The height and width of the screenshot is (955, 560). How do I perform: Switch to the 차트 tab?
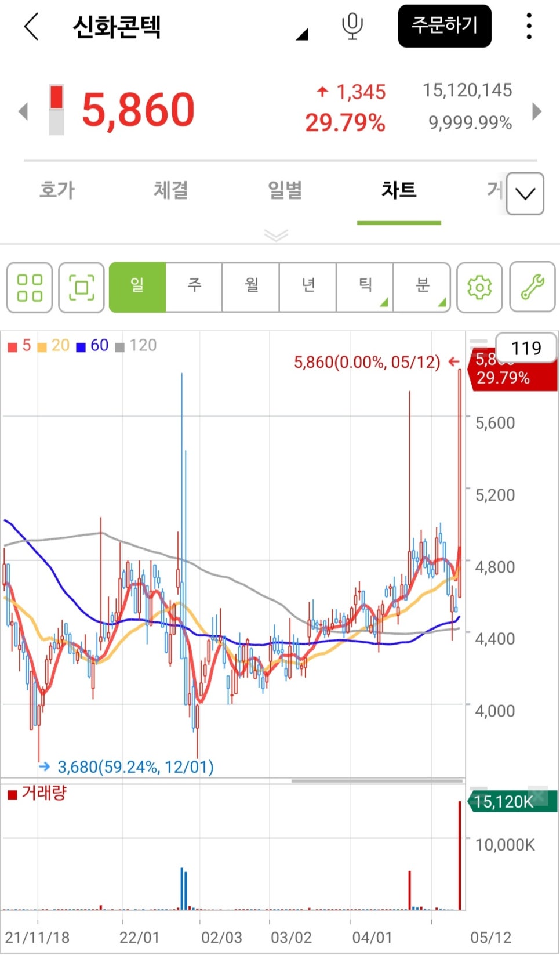(399, 190)
